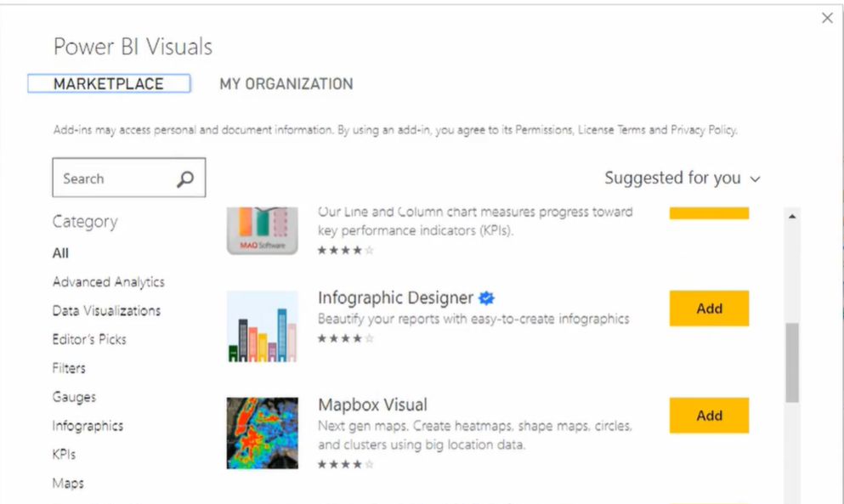This screenshot has height=504, width=844.
Task: Add the Infographic Designer visual
Action: click(x=709, y=309)
